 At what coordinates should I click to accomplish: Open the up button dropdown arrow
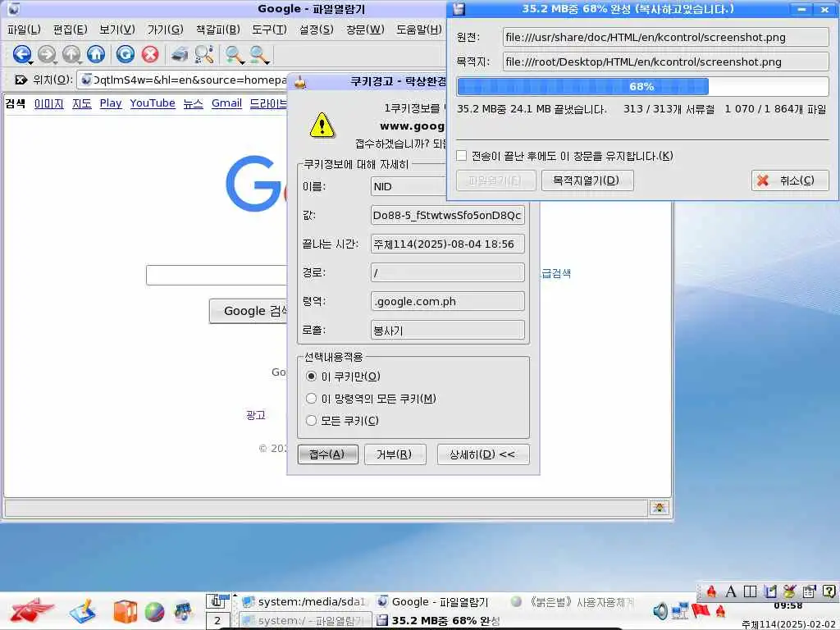click(80, 62)
